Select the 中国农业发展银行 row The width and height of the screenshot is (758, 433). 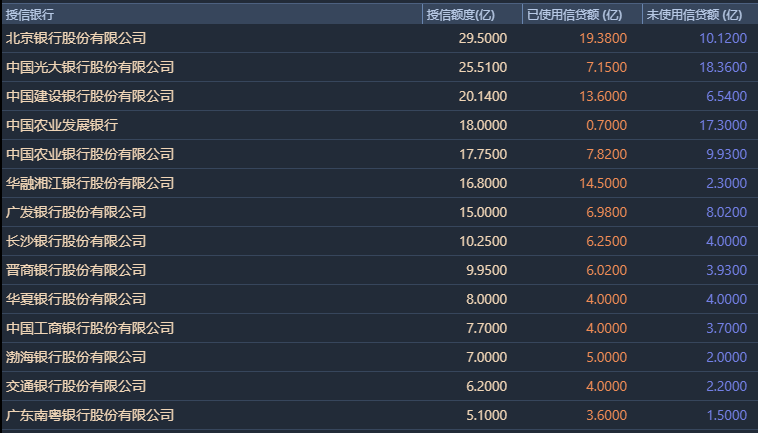point(62,125)
